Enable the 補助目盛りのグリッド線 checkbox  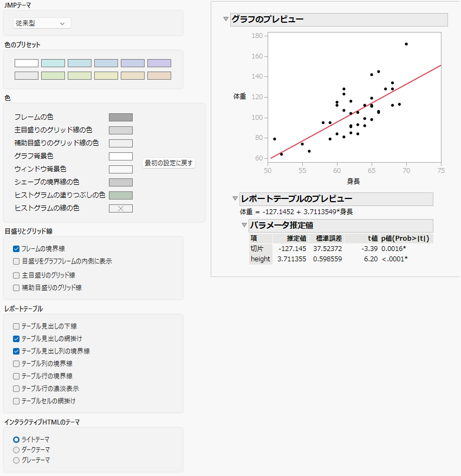(x=16, y=288)
